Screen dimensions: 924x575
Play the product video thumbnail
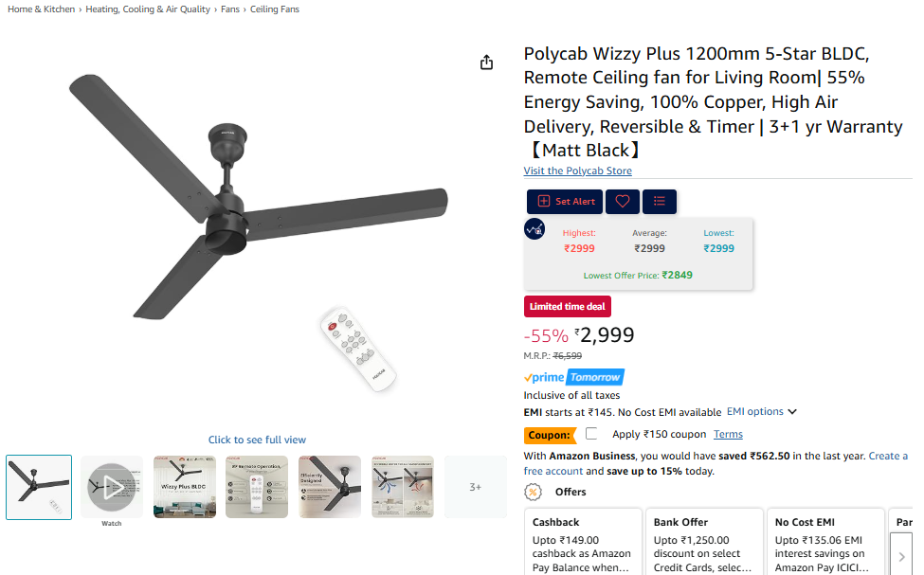tap(112, 487)
